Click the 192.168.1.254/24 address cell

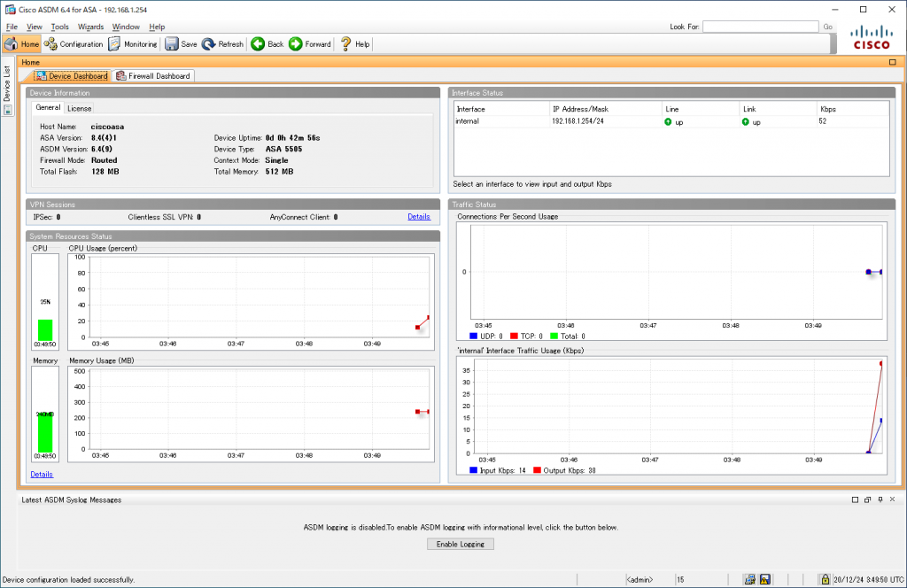click(x=578, y=121)
